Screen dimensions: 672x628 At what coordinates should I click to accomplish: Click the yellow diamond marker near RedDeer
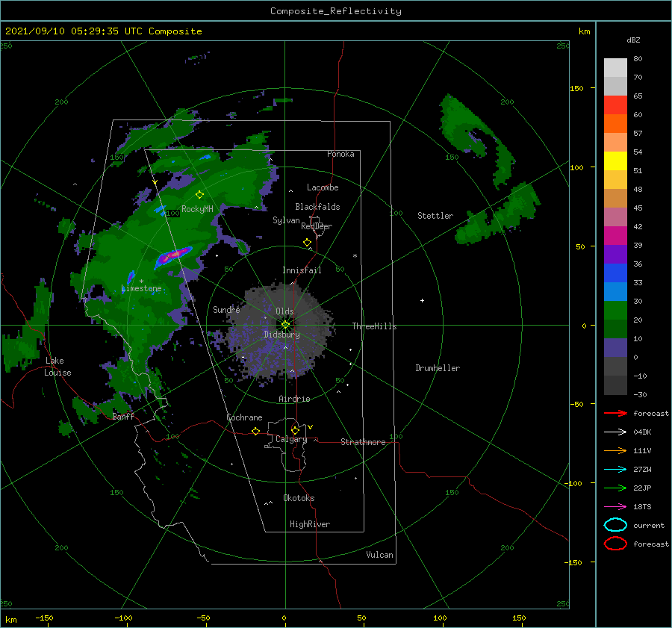coord(307,243)
